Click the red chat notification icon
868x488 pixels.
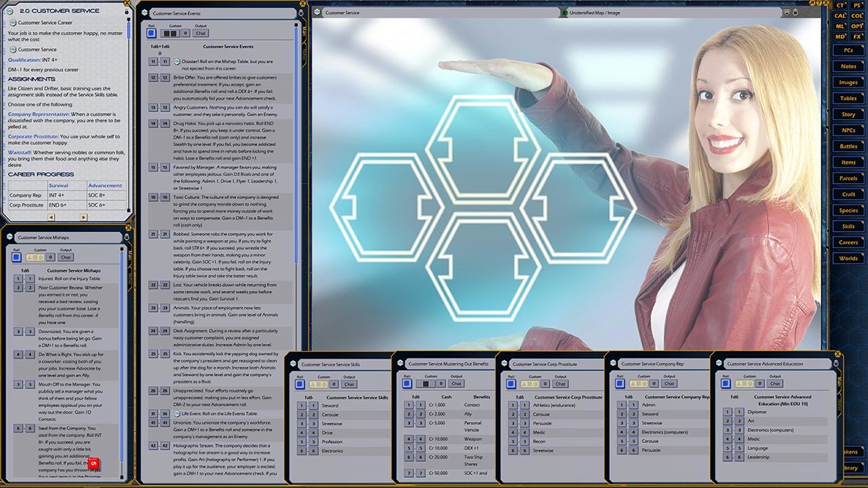[93, 463]
